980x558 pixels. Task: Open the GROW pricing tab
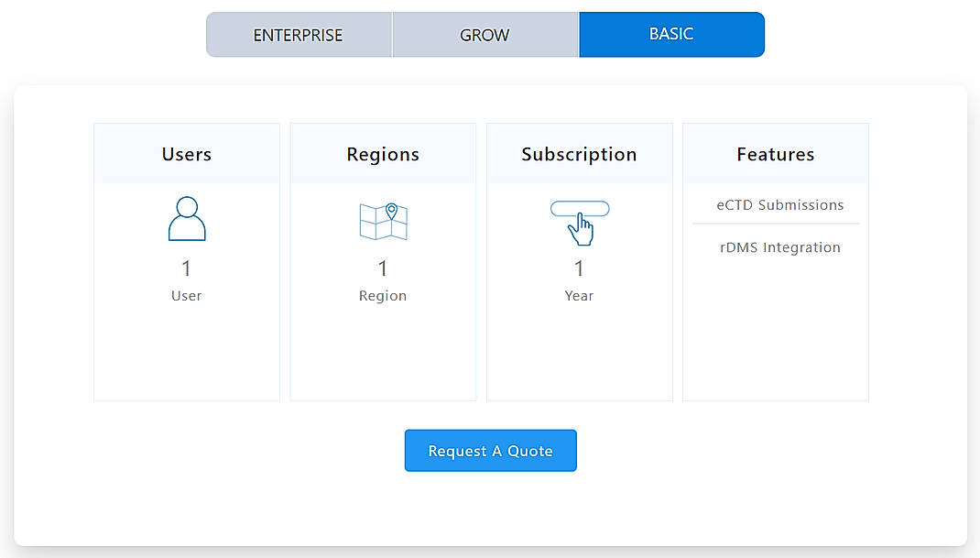[x=485, y=35]
